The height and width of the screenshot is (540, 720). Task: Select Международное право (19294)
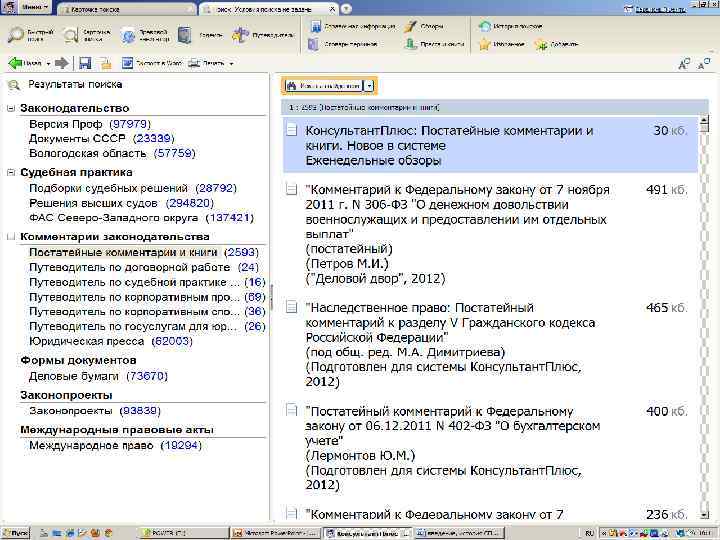115,445
